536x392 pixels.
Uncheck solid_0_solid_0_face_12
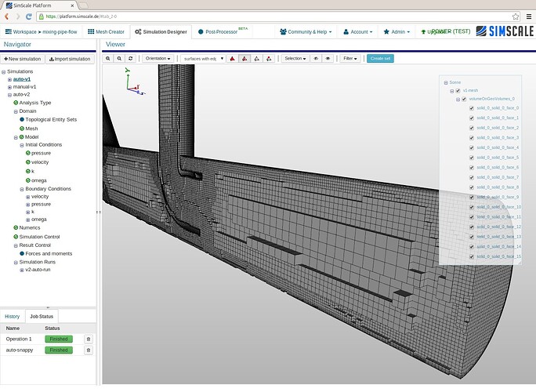tap(472, 227)
